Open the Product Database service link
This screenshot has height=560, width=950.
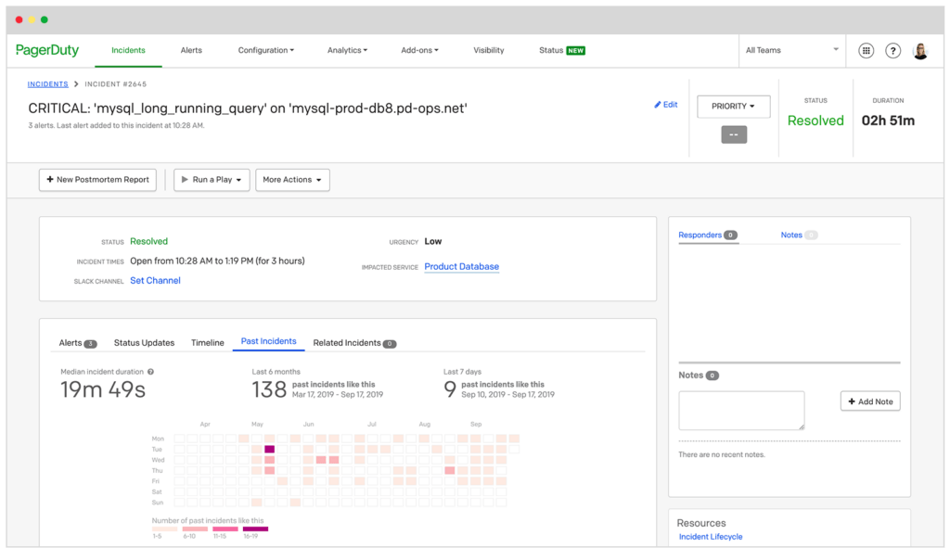point(462,266)
